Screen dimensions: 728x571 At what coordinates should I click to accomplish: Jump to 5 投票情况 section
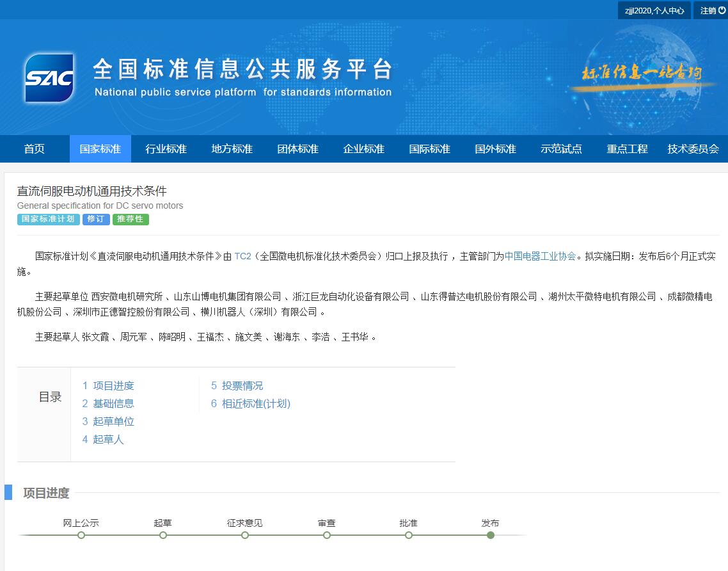[237, 386]
